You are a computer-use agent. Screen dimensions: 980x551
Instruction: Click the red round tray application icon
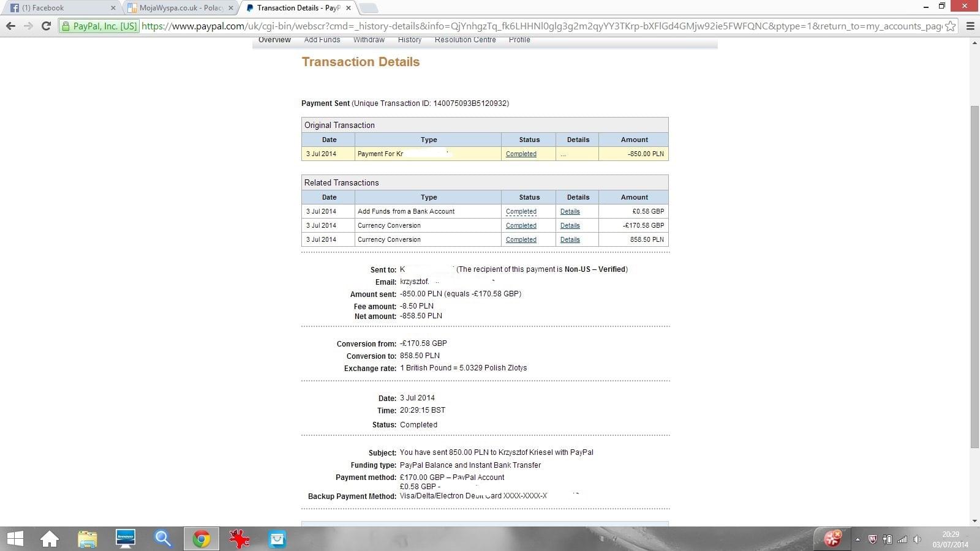coord(832,538)
